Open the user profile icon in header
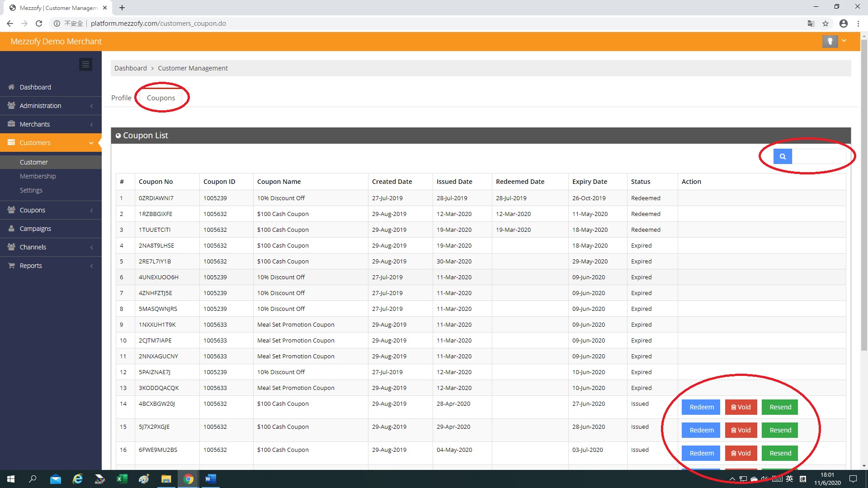The width and height of the screenshot is (868, 488). [x=830, y=41]
